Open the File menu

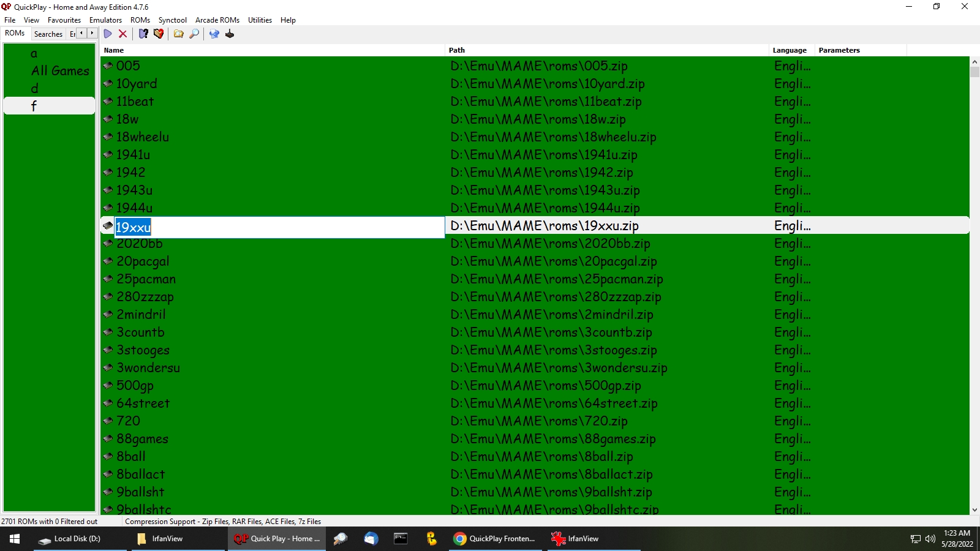(10, 20)
